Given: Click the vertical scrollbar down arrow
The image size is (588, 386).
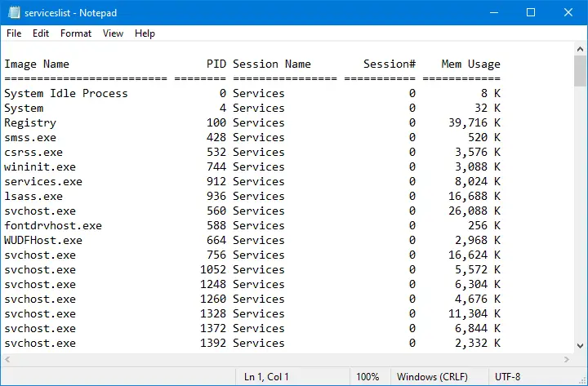Looking at the screenshot, I should pos(580,346).
